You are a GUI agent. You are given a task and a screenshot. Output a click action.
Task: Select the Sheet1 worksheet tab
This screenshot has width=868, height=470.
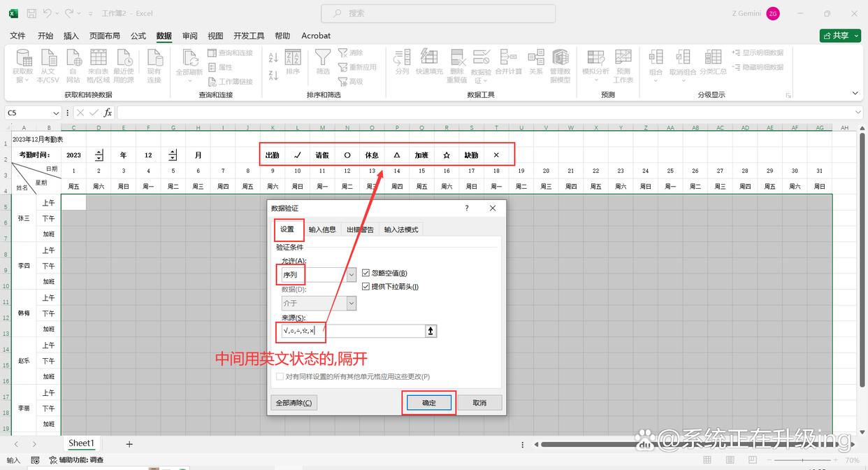(x=81, y=443)
